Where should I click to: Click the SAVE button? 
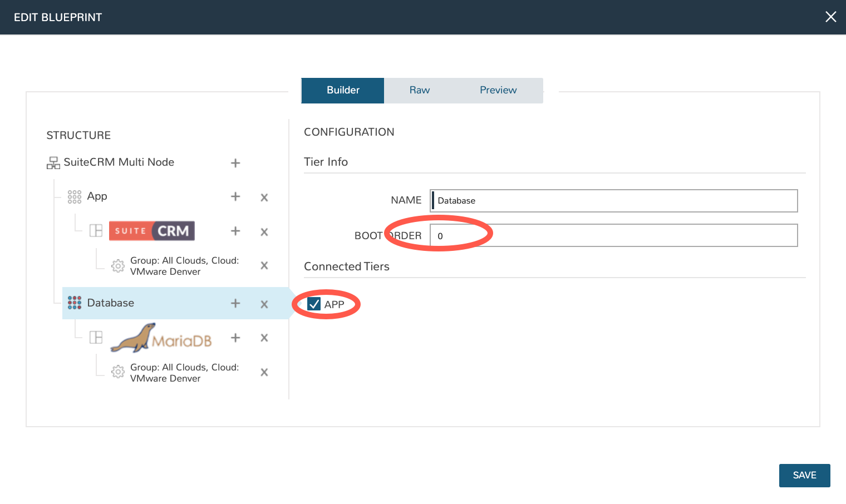tap(804, 476)
